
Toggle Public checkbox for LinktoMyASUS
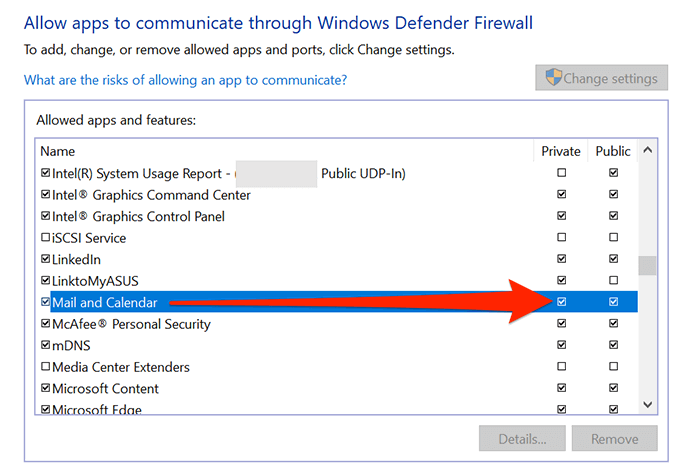[x=613, y=281]
